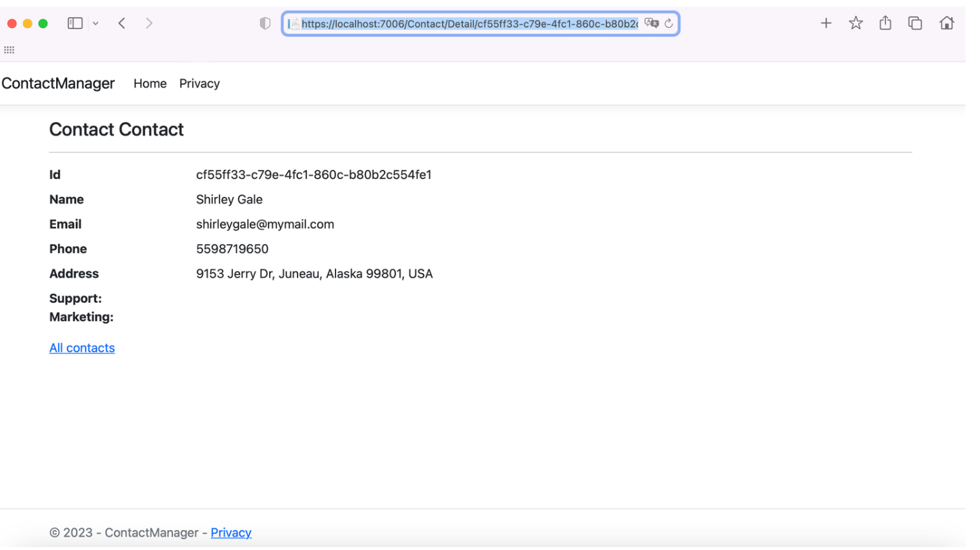This screenshot has height=550, width=980.
Task: Go forward to the next page
Action: (x=149, y=23)
